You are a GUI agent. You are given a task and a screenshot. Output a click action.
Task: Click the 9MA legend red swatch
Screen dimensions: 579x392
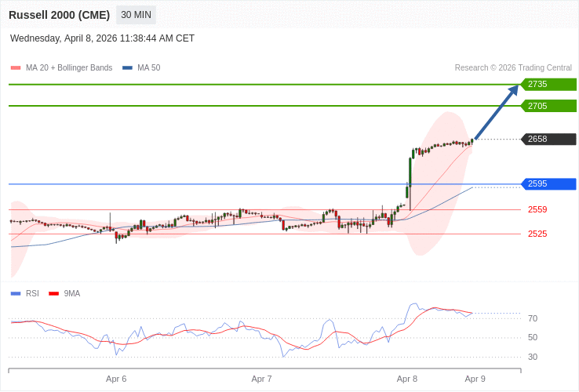tap(53, 294)
